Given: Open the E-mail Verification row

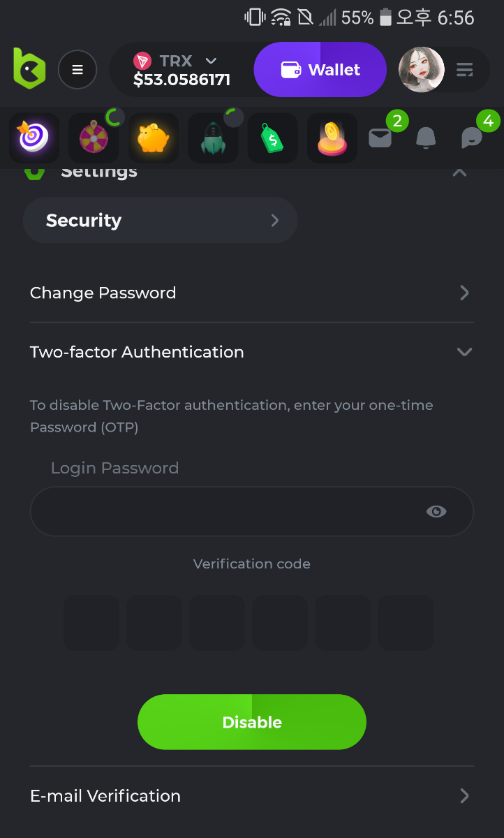Looking at the screenshot, I should [251, 796].
